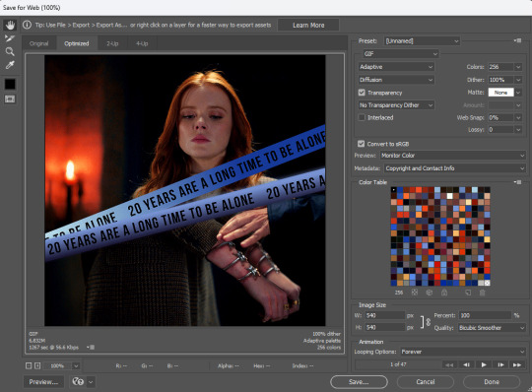
Task: Open the Color Table palette menu icon
Action: point(517,182)
